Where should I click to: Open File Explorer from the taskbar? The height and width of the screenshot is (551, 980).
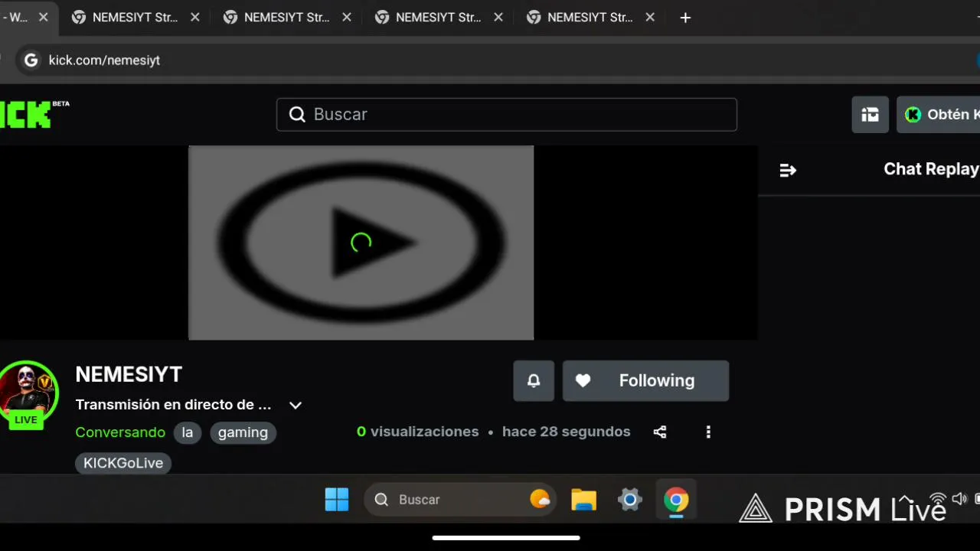coord(583,500)
